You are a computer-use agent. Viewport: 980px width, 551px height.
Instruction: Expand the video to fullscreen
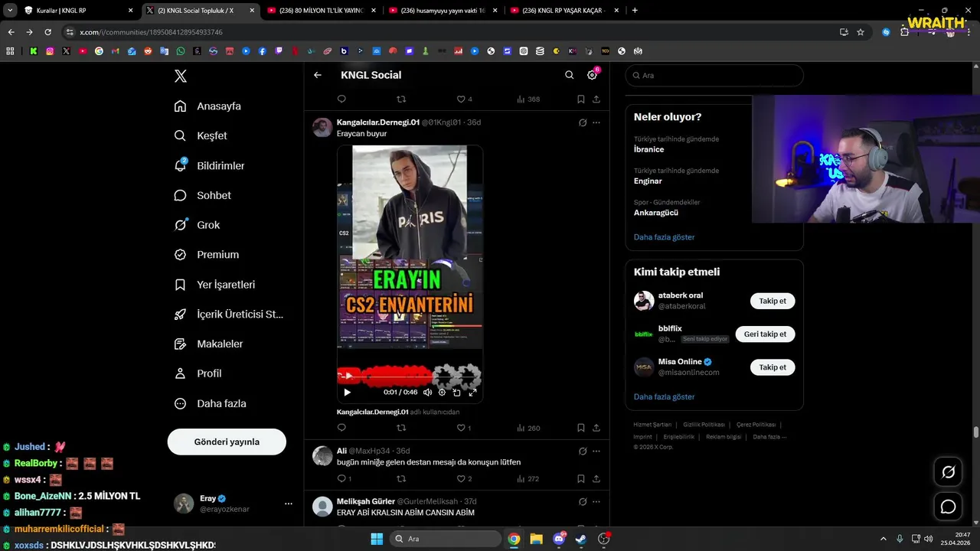pos(472,392)
